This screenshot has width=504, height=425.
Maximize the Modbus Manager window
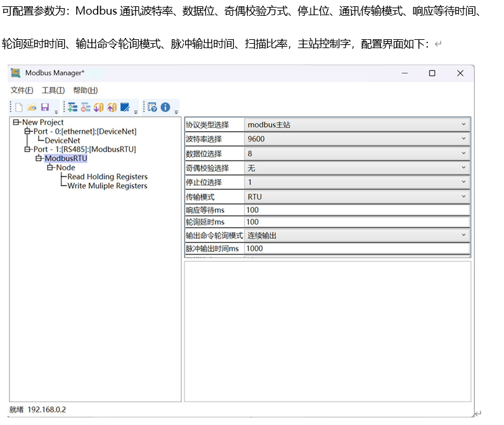point(432,73)
